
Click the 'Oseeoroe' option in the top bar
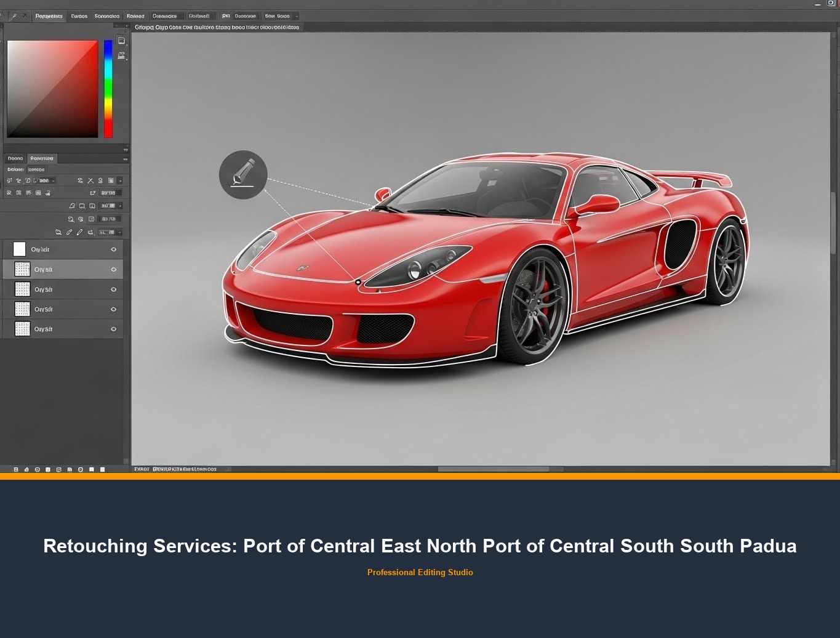pos(245,16)
